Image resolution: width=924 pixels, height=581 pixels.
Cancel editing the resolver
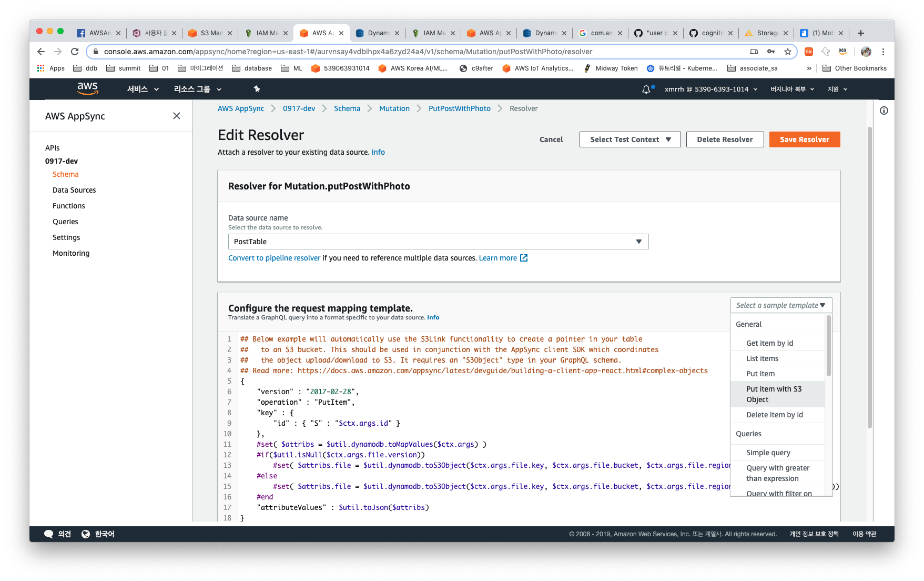coord(551,139)
